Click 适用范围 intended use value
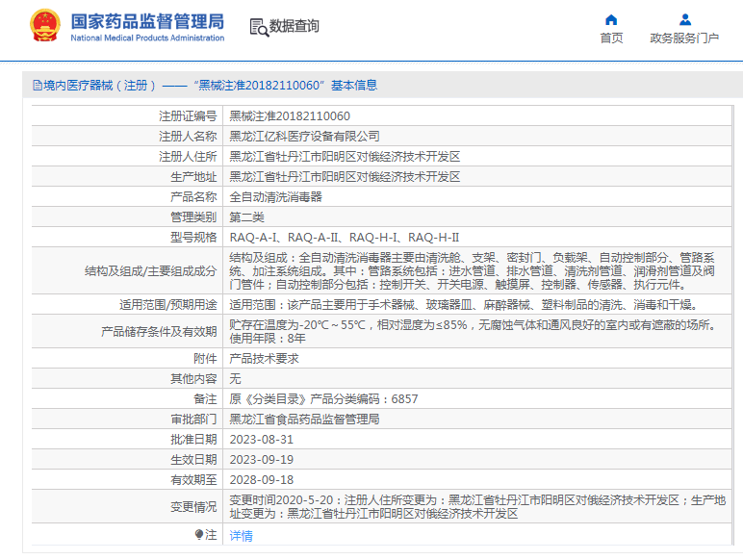This screenshot has height=560, width=743. (x=464, y=305)
